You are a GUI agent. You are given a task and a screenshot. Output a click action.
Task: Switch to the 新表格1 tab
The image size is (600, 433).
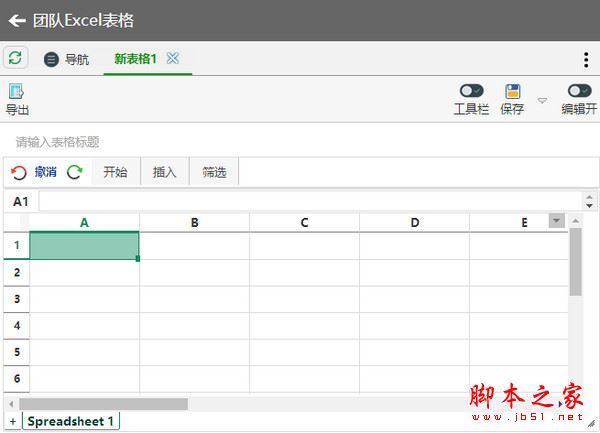coord(135,59)
